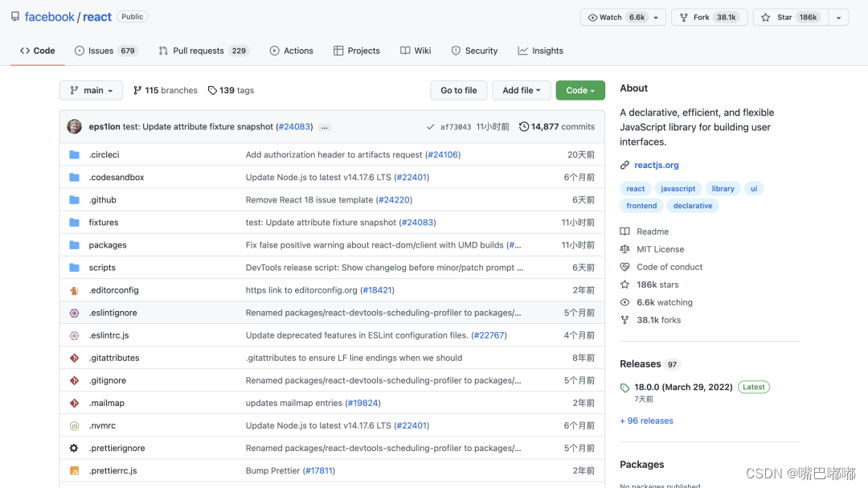
Task: Click the .mailmap git icon
Action: [74, 404]
